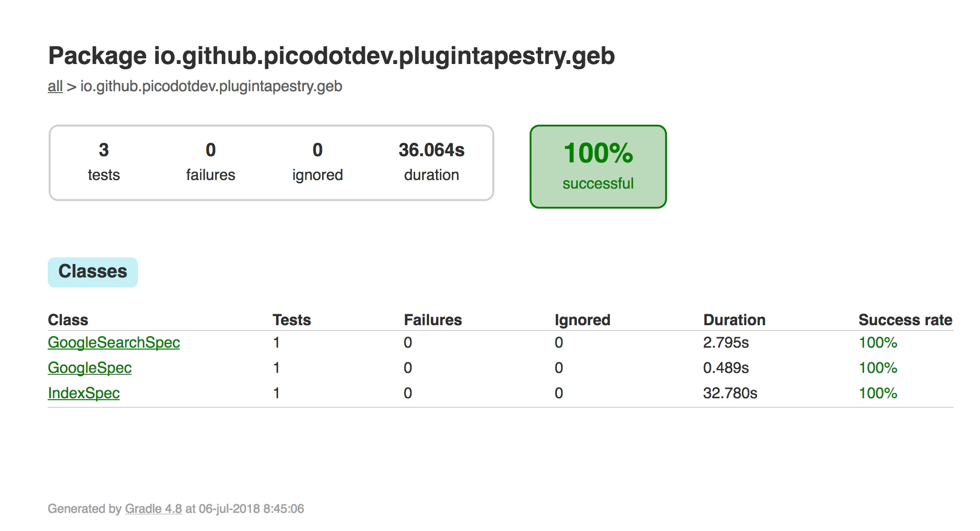This screenshot has height=531, width=980.
Task: Click the "all" breadcrumb link
Action: [x=55, y=86]
